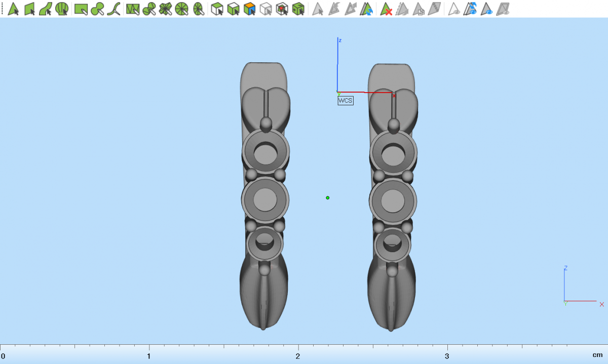The height and width of the screenshot is (364, 608).
Task: Choose the triangle mesh rectangle brush icon
Action: pos(133,9)
